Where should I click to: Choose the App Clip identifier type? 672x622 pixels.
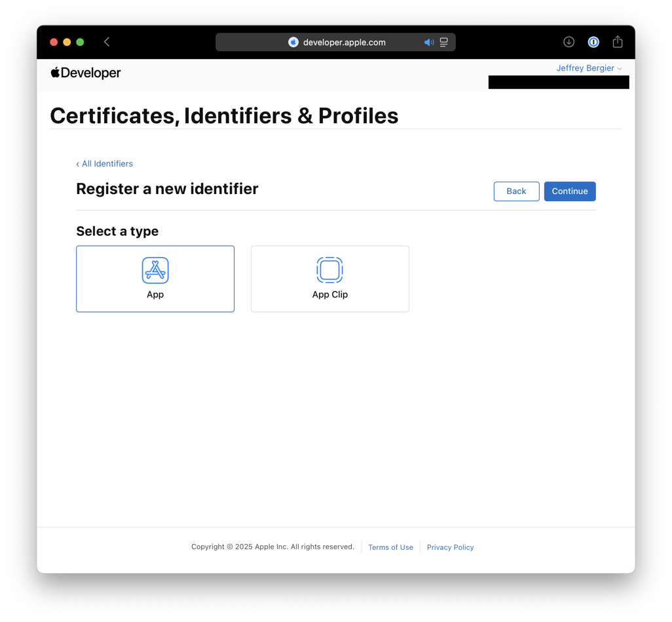(x=330, y=279)
